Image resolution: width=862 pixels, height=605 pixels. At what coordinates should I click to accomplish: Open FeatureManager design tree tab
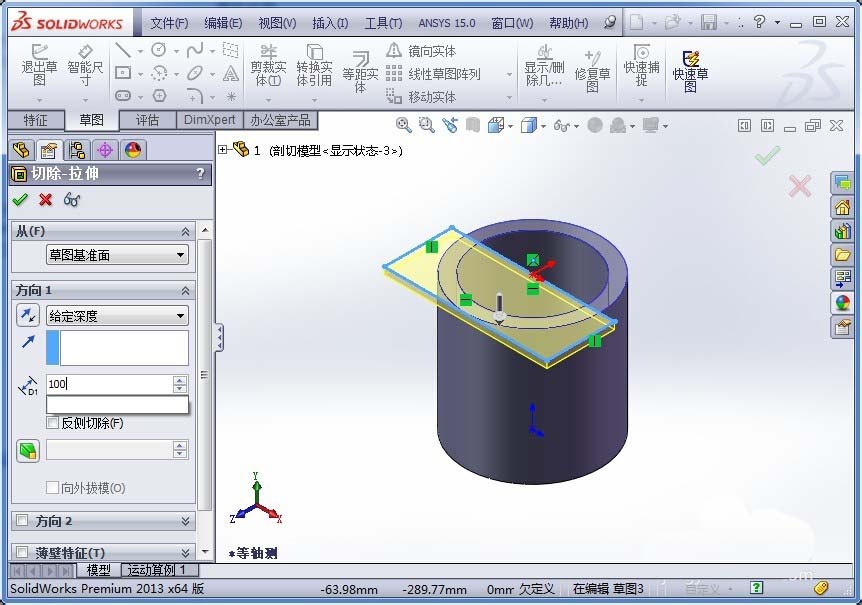21,150
